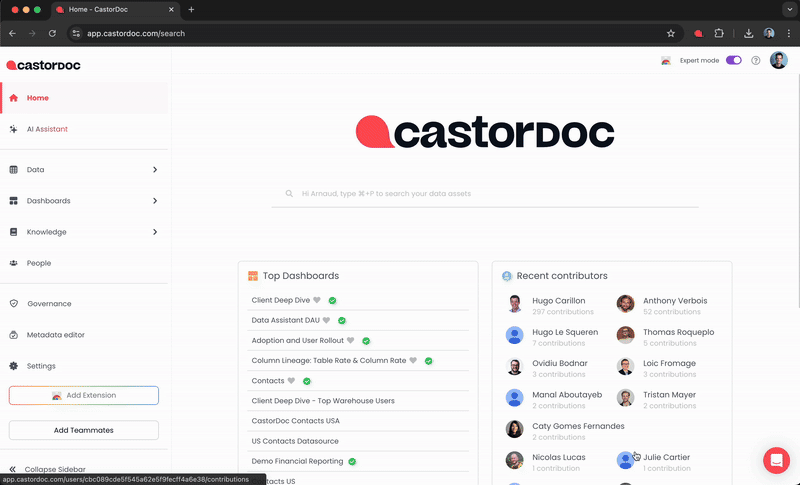Image resolution: width=800 pixels, height=485 pixels.
Task: Open the user profile avatar in header
Action: (x=779, y=60)
